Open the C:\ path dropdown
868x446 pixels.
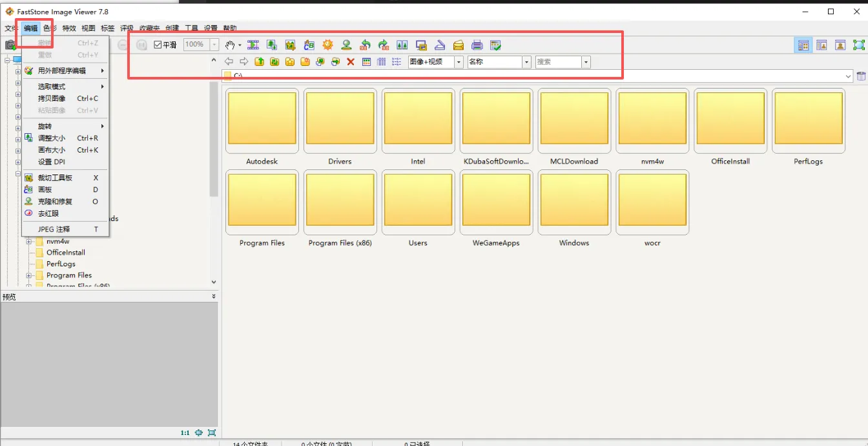848,76
